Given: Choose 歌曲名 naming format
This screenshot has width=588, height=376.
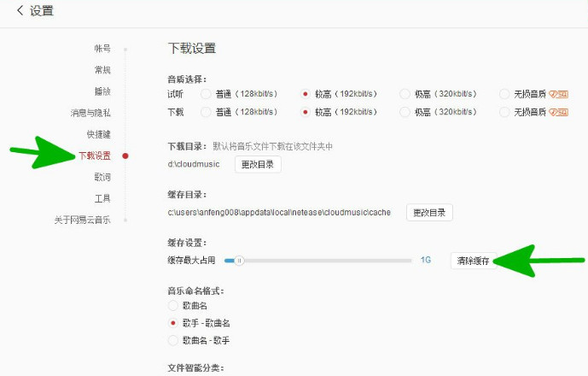Looking at the screenshot, I should coord(173,306).
